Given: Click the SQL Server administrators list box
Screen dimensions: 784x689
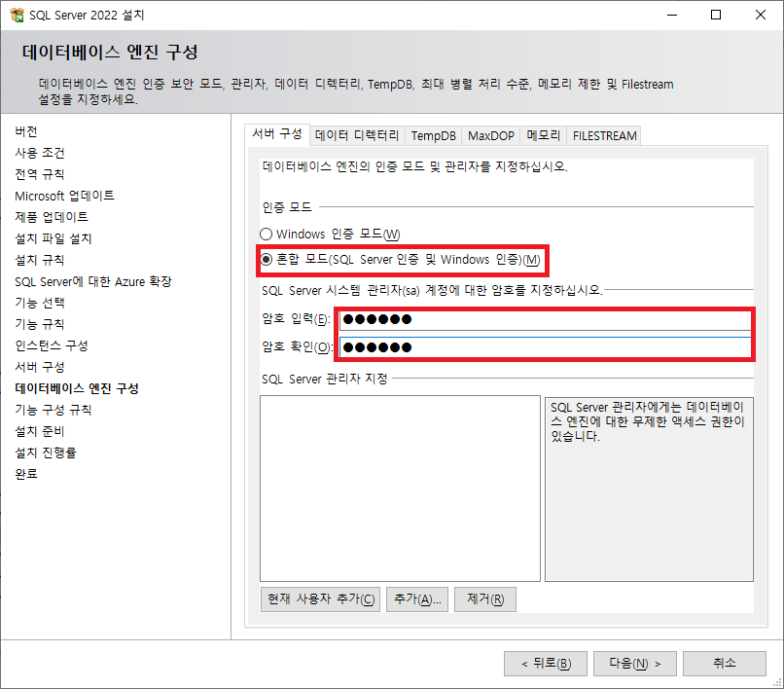Looking at the screenshot, I should [400, 489].
